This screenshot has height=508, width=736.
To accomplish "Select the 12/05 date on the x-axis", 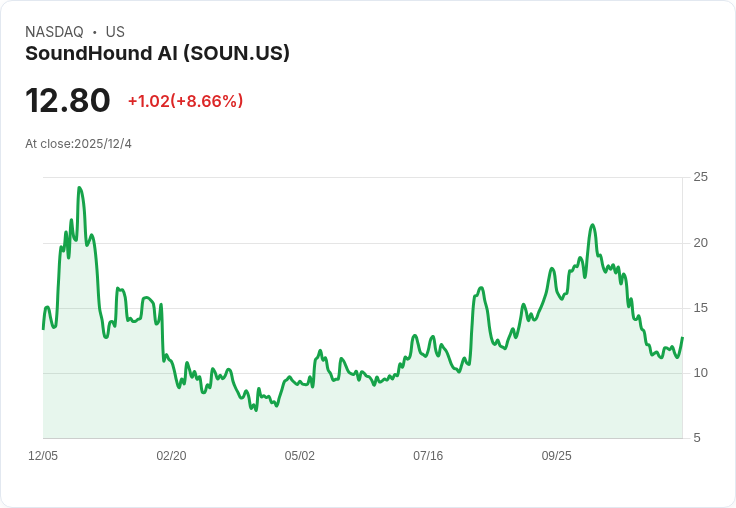I will tap(43, 456).
